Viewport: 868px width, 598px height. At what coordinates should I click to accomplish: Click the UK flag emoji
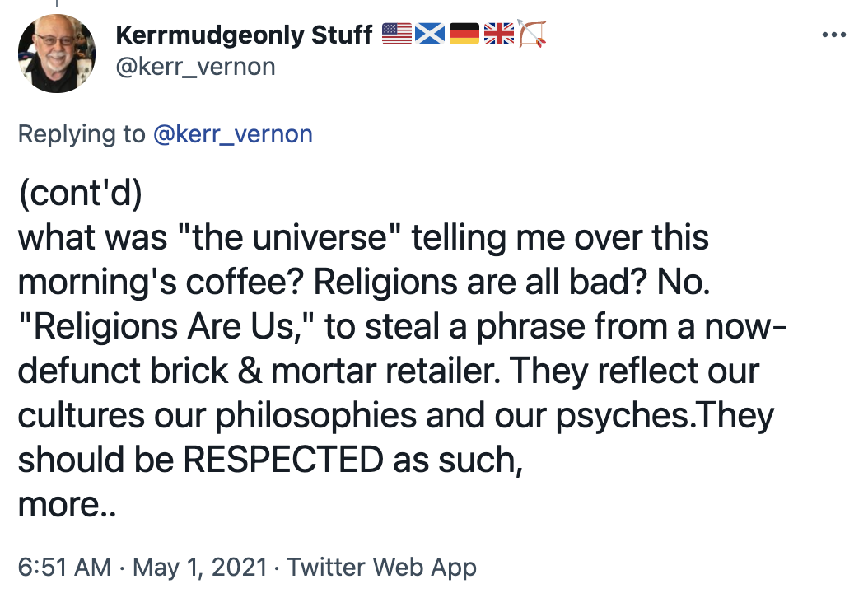498,35
